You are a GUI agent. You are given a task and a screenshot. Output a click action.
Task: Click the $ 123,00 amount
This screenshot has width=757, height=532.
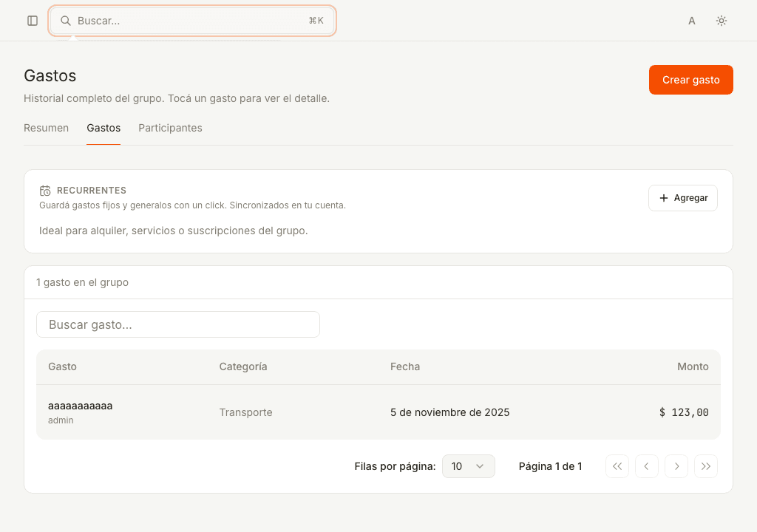click(684, 412)
